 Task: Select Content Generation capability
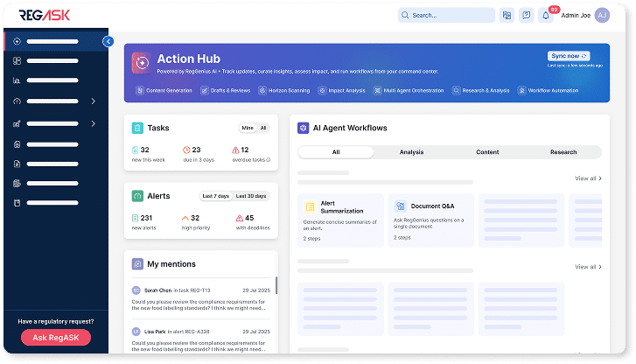pos(164,90)
